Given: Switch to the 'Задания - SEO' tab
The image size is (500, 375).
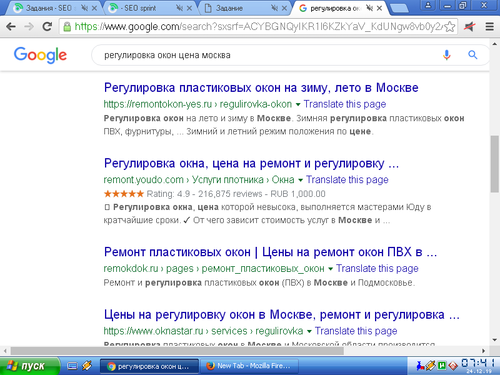Looking at the screenshot, I should [x=48, y=8].
